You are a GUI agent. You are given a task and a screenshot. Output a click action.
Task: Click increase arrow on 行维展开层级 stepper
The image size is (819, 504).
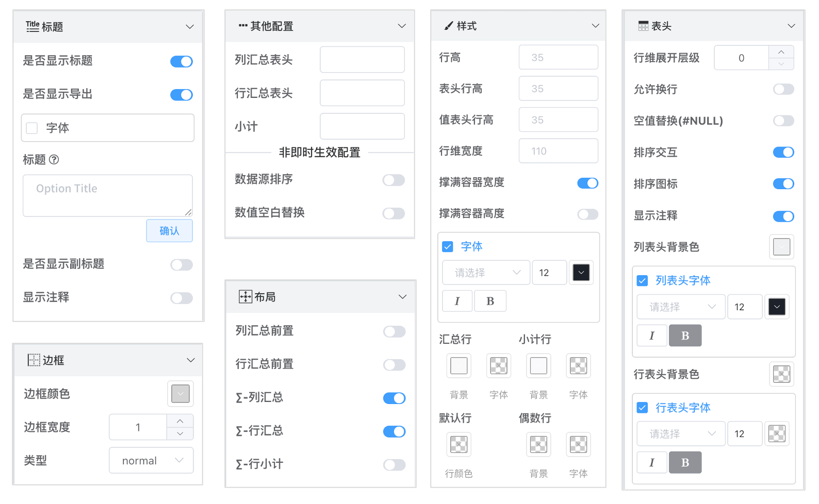click(x=781, y=52)
